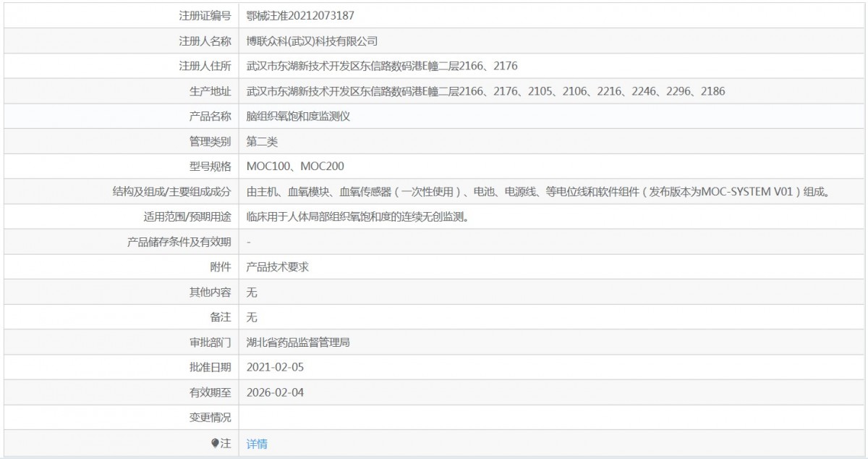Select the 无 value in 备注 row

[x=252, y=317]
